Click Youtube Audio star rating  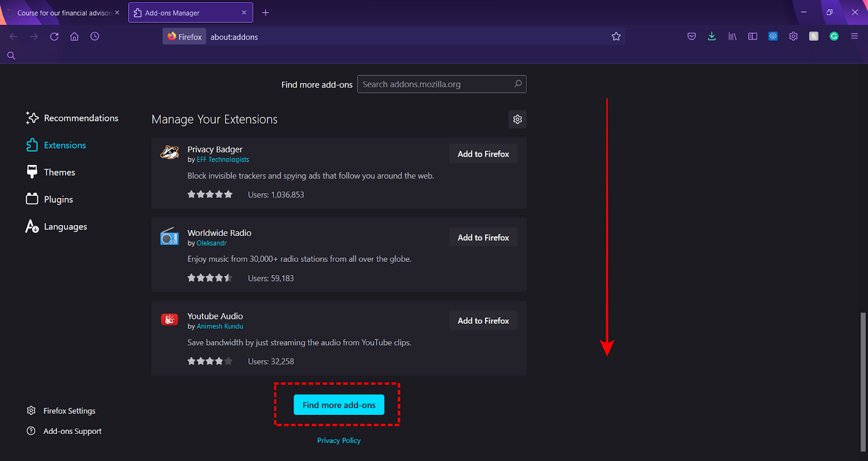210,361
